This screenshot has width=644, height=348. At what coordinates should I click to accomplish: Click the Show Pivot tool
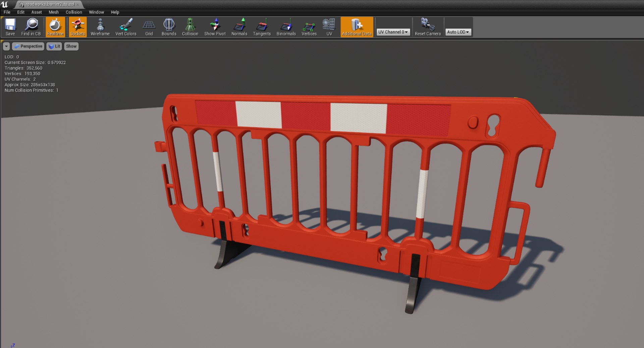click(215, 27)
